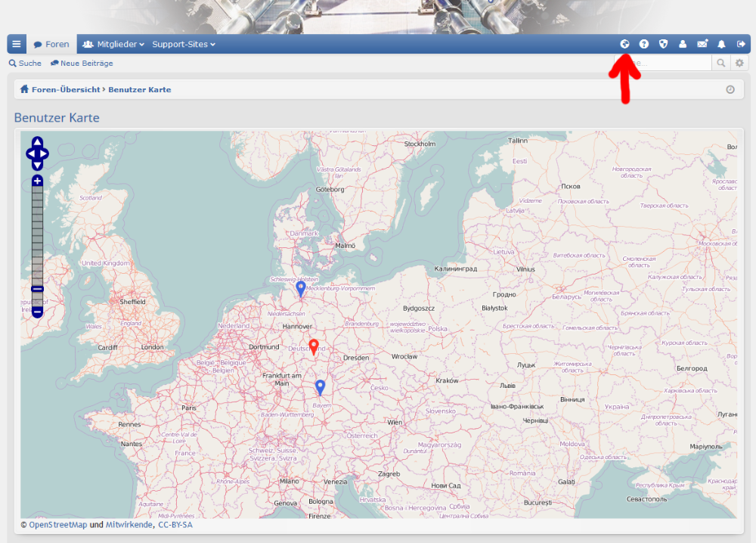
Task: Click the London label on the map
Action: pyautogui.click(x=153, y=347)
